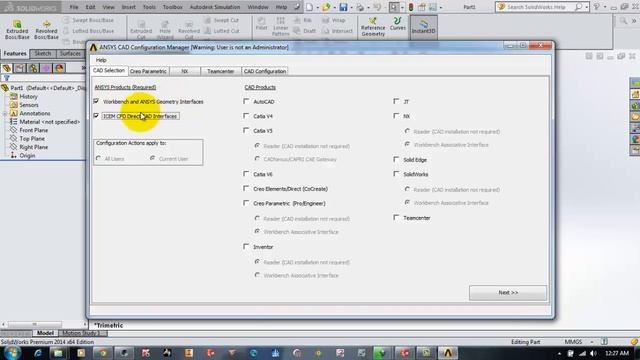The height and width of the screenshot is (360, 640).
Task: Select the All Users radio button
Action: pos(98,158)
